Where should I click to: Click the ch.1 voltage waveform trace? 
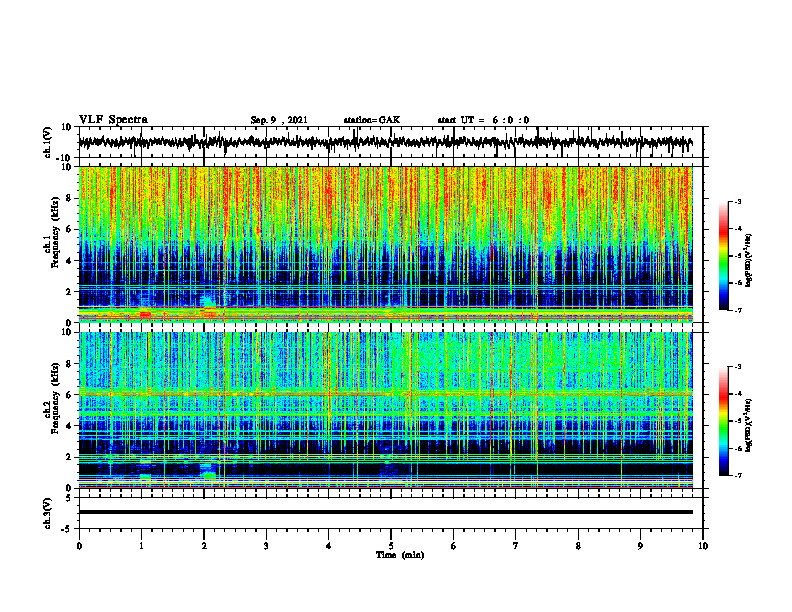coord(385,142)
